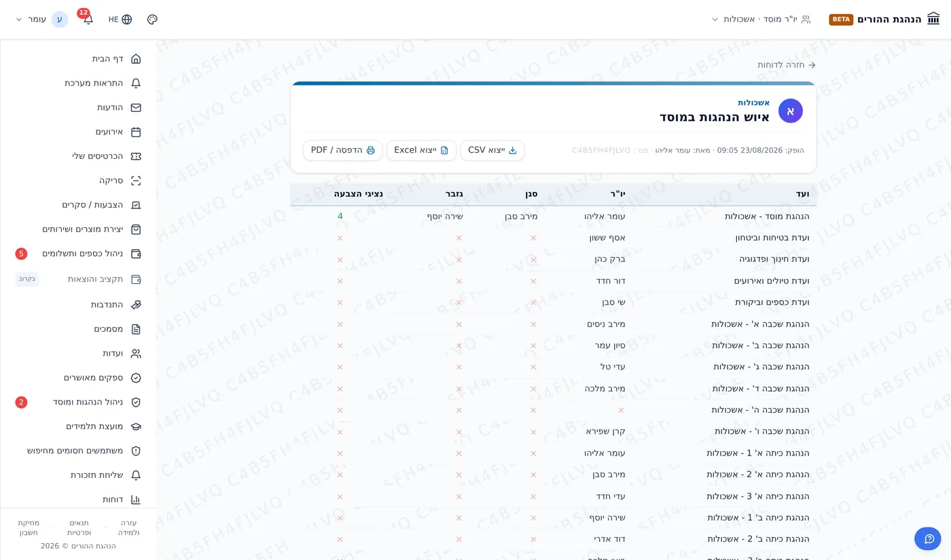Open משתמשים חסומים מחיפוש in the sidebar
This screenshot has width=951, height=560.
[79, 451]
